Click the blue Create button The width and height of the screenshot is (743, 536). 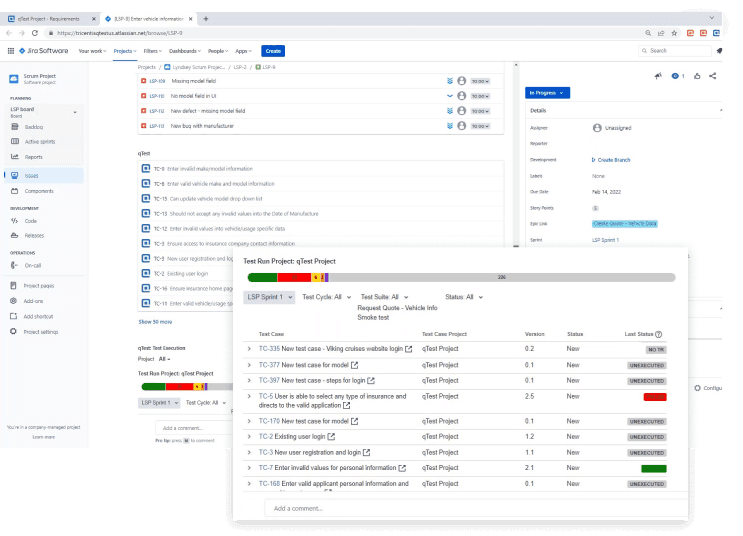pyautogui.click(x=272, y=50)
